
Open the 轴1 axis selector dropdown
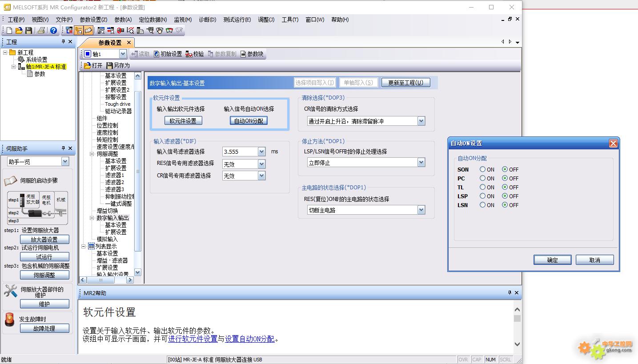click(x=123, y=54)
